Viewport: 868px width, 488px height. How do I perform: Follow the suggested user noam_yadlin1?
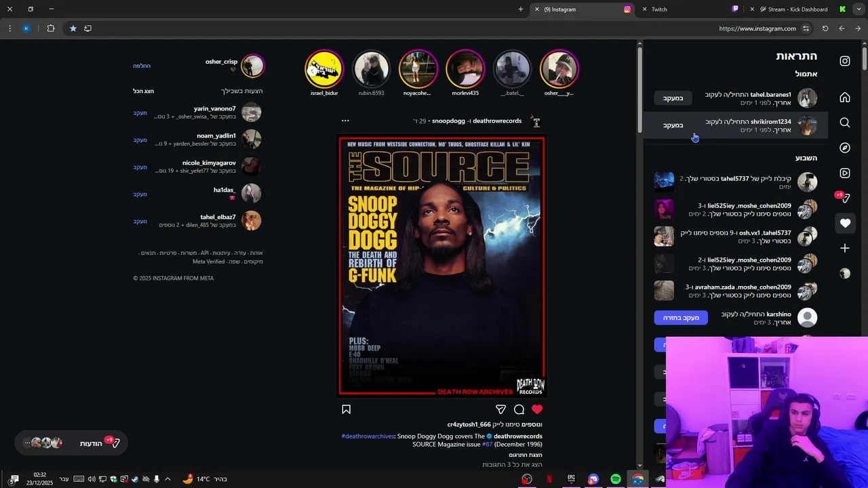140,140
